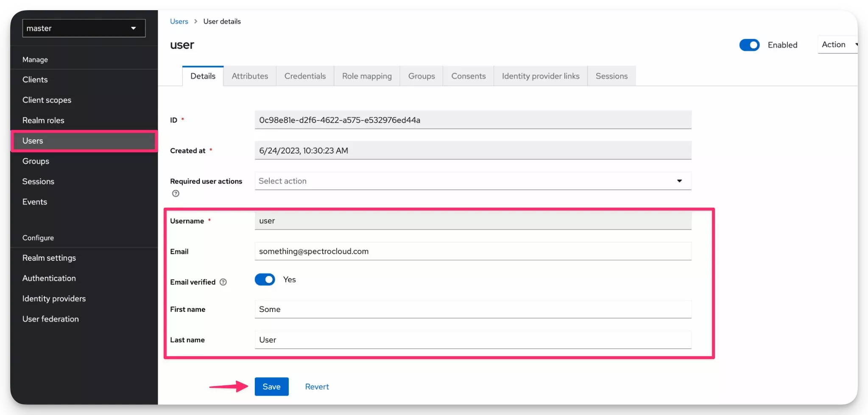Click the Email input field
This screenshot has width=868, height=415.
pos(472,251)
